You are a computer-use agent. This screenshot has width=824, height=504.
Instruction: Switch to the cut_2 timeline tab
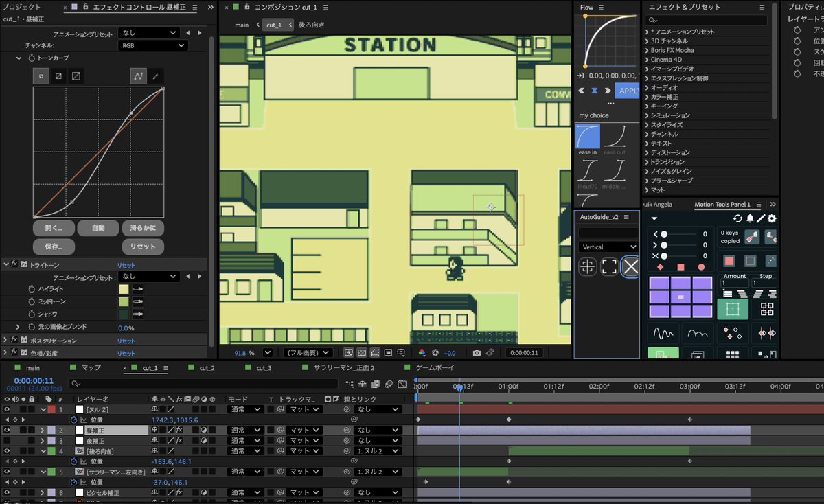coord(207,368)
